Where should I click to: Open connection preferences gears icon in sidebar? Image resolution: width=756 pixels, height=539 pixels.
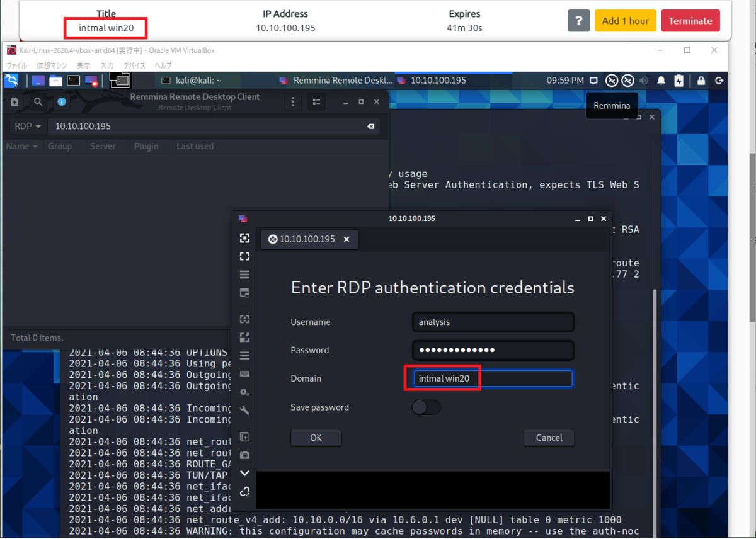click(x=245, y=392)
